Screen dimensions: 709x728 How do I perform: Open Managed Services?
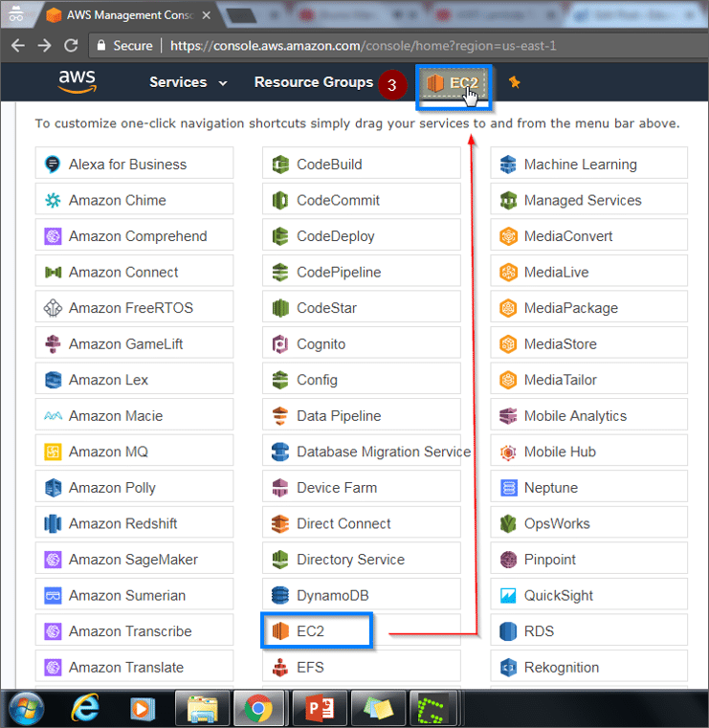coord(588,200)
